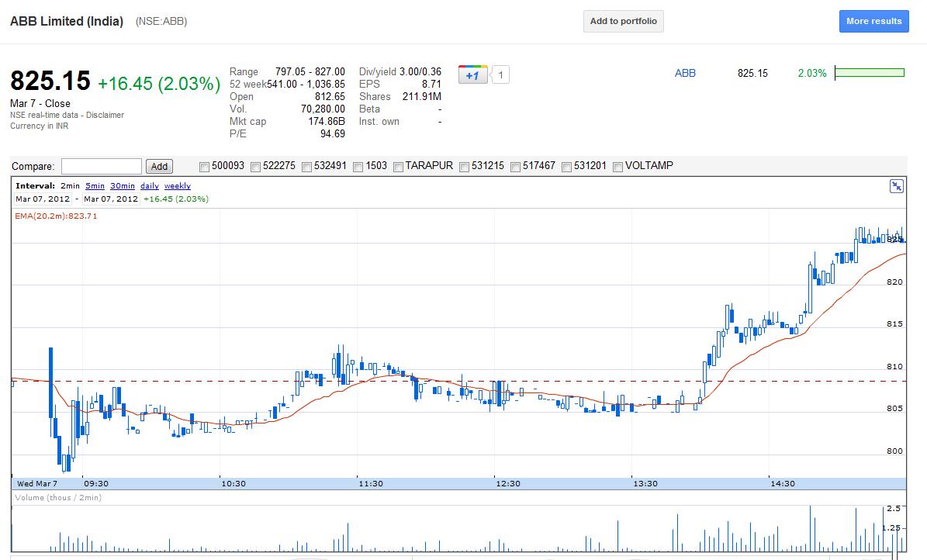Click the 13:30 time axis label
The width and height of the screenshot is (927, 560).
coord(645,484)
